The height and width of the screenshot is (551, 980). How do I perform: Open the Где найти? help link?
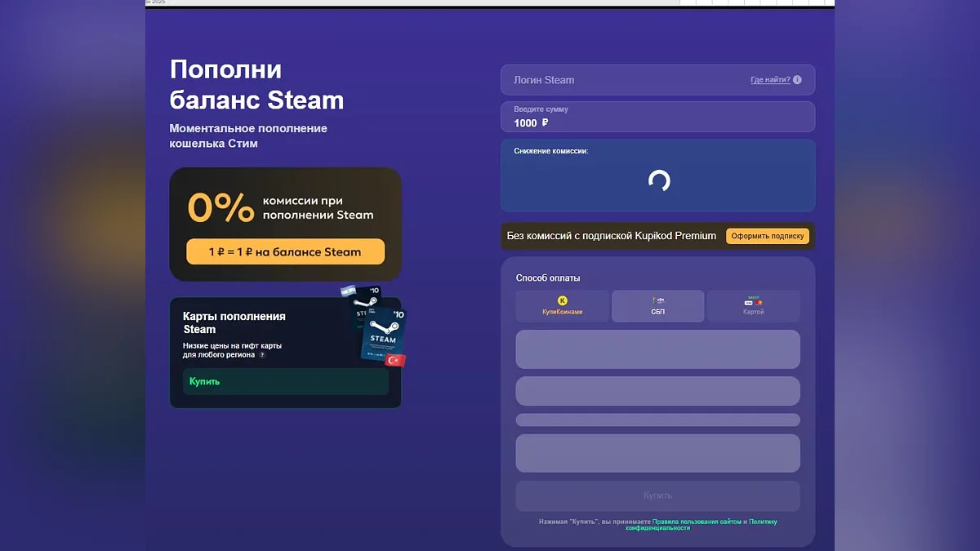[770, 80]
